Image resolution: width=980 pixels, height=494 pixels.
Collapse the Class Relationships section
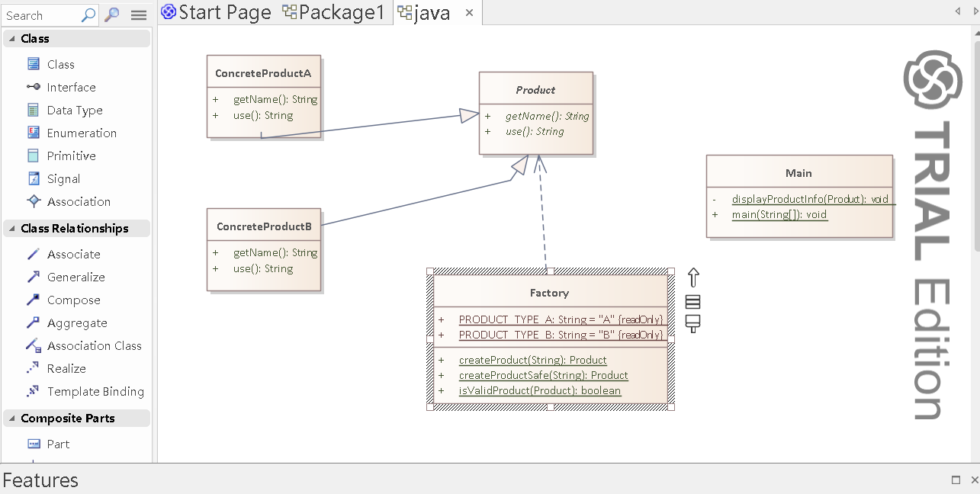[x=12, y=229]
